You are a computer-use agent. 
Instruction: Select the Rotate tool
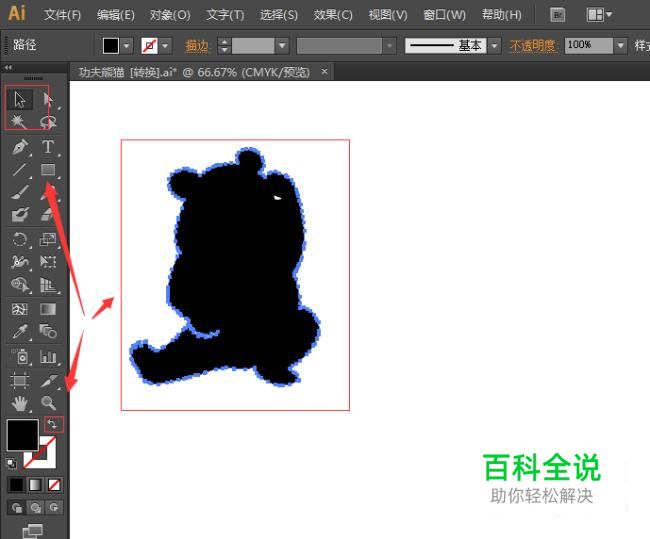click(19, 239)
